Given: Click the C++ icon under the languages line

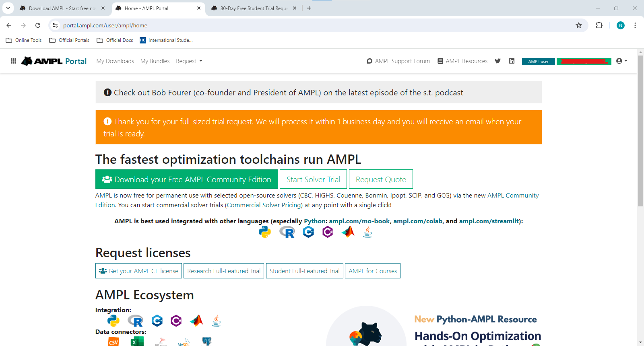Looking at the screenshot, I should point(308,232).
